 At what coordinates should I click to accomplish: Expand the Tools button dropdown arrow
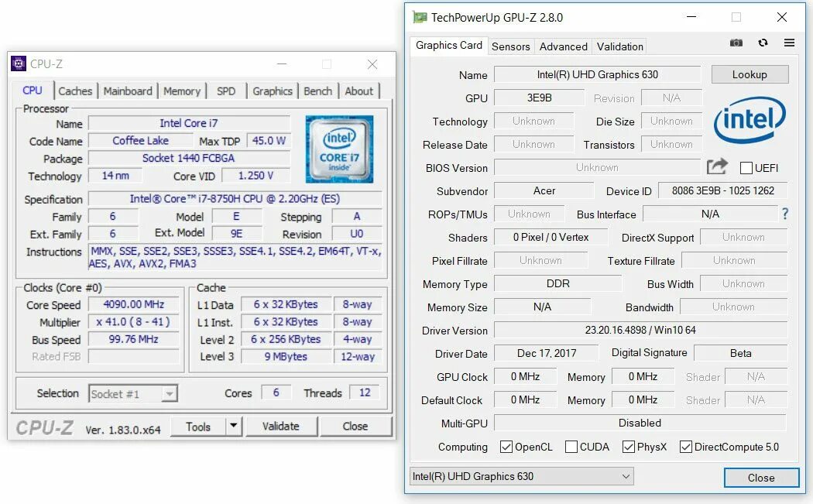click(234, 427)
